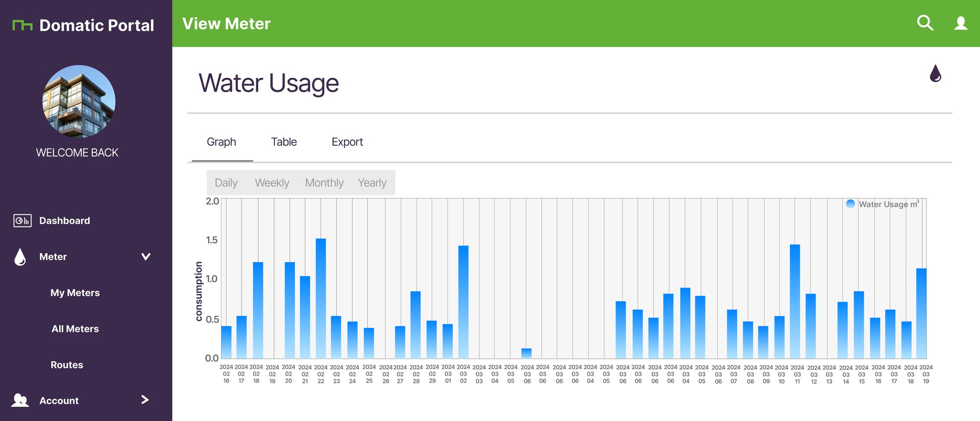980x421 pixels.
Task: Go to My Meters
Action: [x=75, y=293]
